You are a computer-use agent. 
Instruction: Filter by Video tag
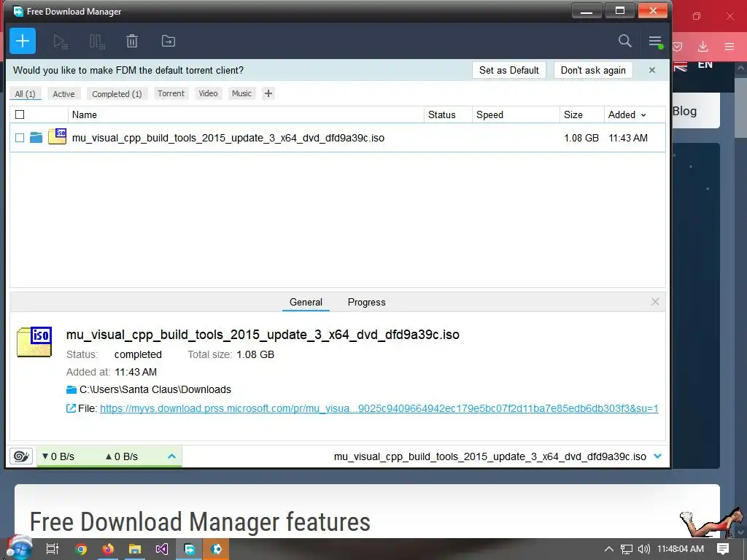click(208, 93)
